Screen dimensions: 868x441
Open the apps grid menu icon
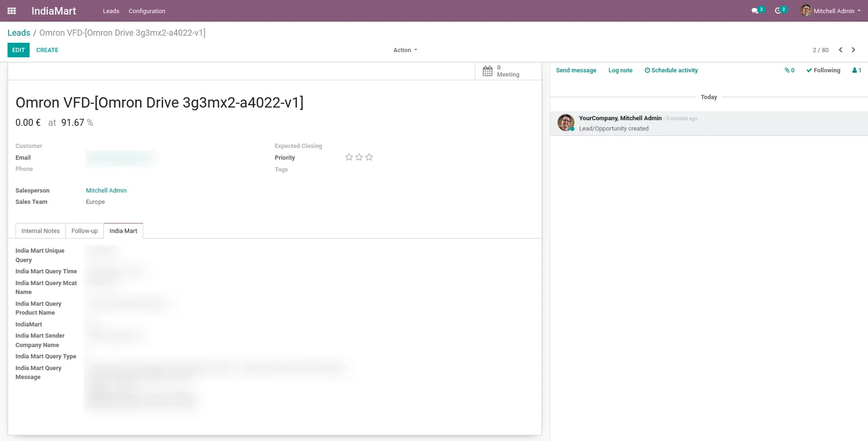coord(11,11)
